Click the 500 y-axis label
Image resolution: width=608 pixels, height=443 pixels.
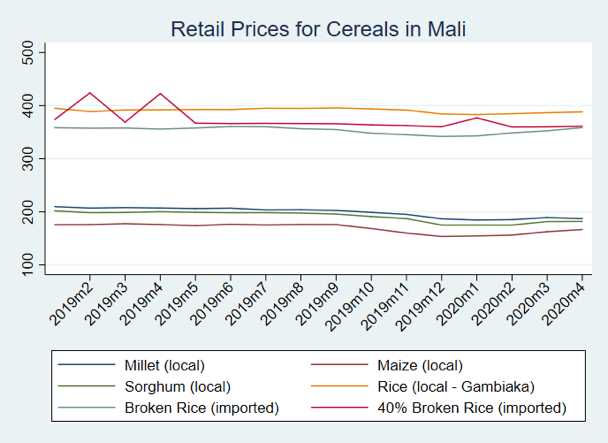tap(28, 53)
